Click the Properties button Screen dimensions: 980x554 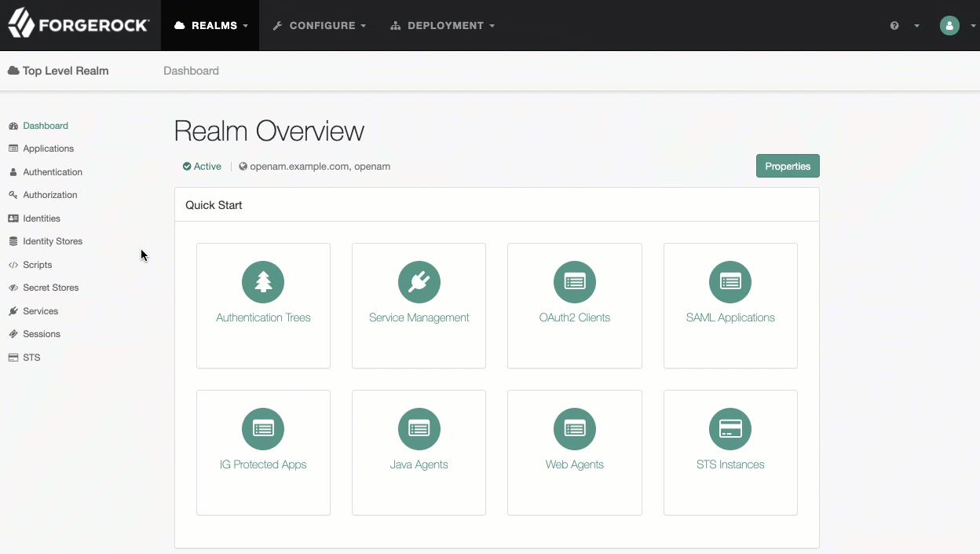[788, 167]
